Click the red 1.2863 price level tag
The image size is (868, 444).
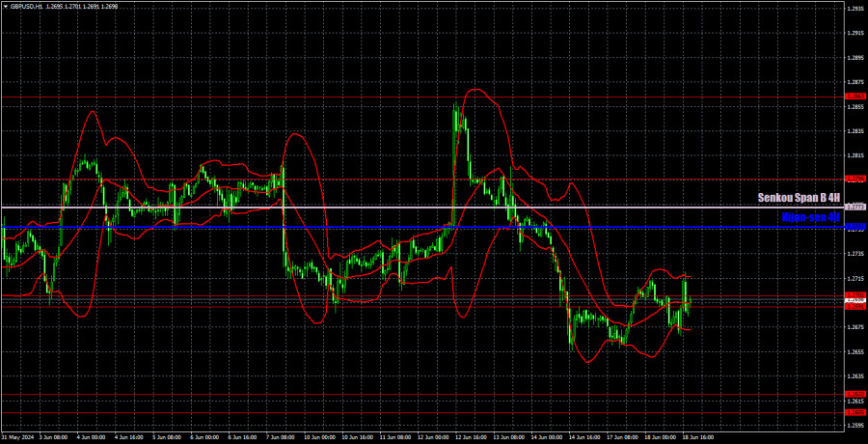[854, 97]
